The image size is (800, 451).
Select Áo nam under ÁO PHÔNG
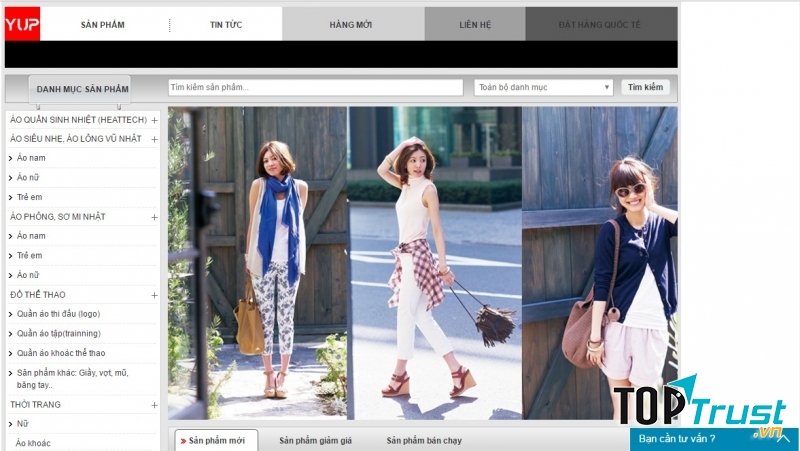point(31,236)
